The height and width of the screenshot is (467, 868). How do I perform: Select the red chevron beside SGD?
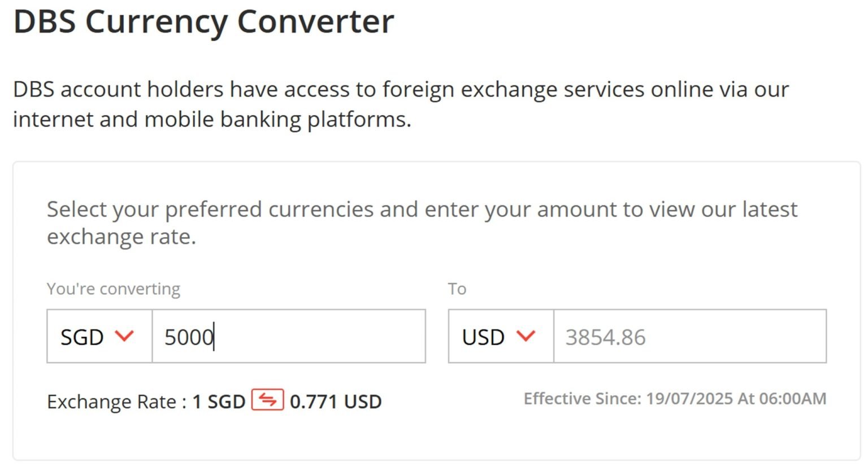(x=123, y=337)
